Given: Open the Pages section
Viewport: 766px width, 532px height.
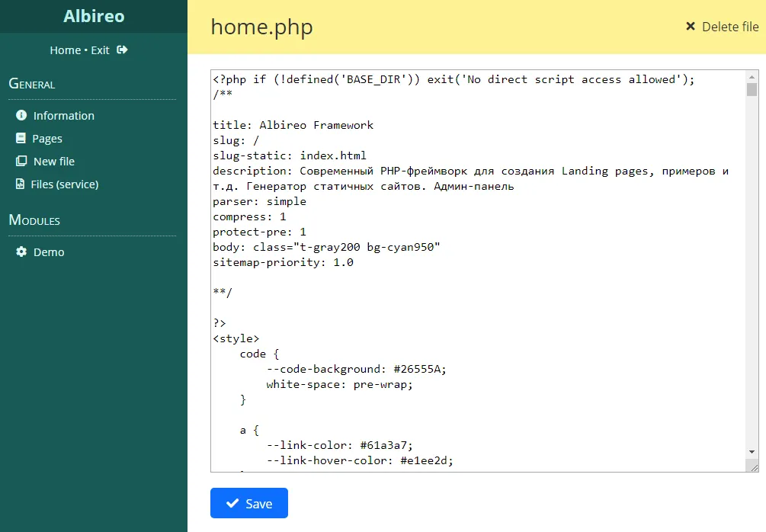Looking at the screenshot, I should click(x=47, y=139).
